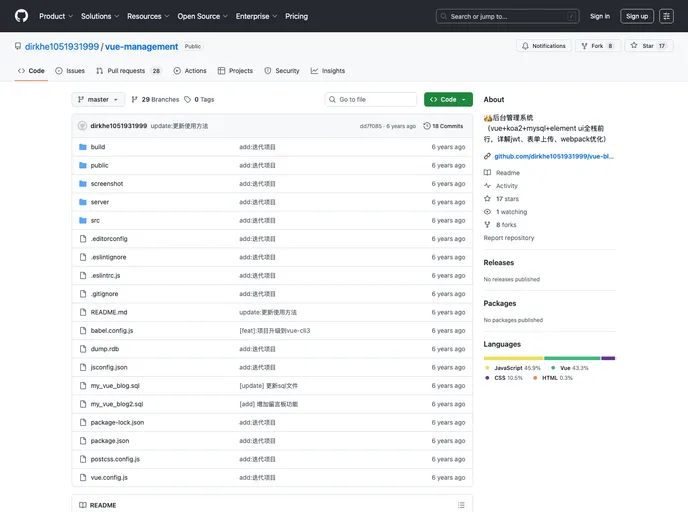Open the .eslintrc.js file
The height and width of the screenshot is (512, 688).
click(105, 276)
